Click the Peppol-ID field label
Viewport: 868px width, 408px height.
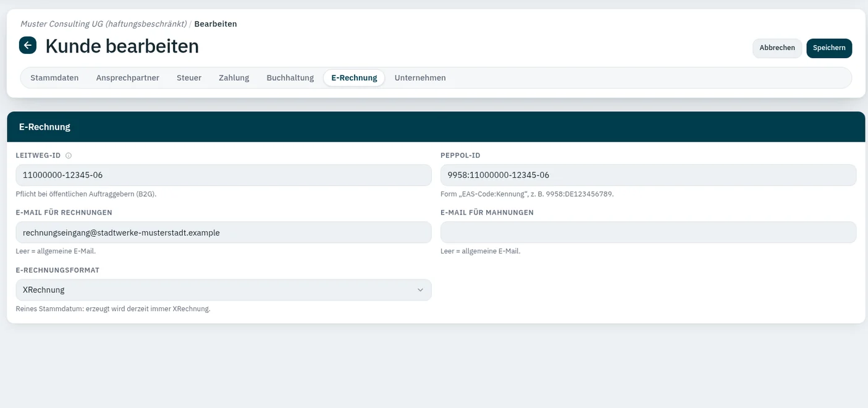pyautogui.click(x=460, y=156)
